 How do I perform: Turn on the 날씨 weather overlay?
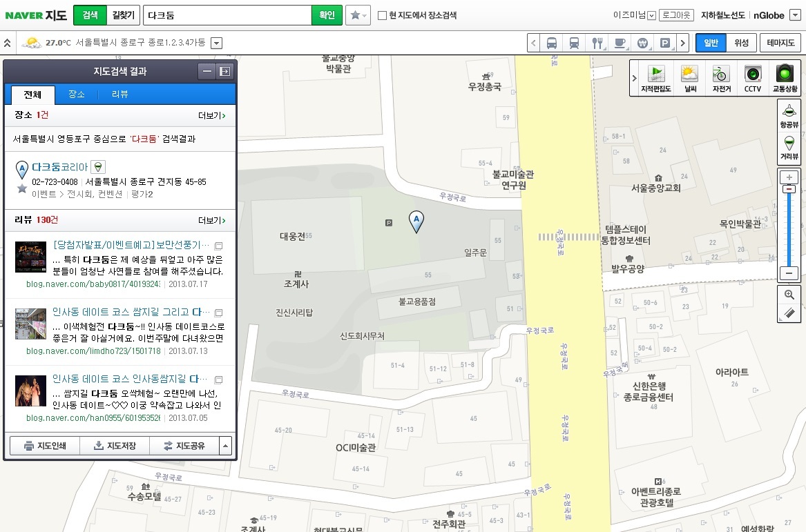pyautogui.click(x=690, y=79)
